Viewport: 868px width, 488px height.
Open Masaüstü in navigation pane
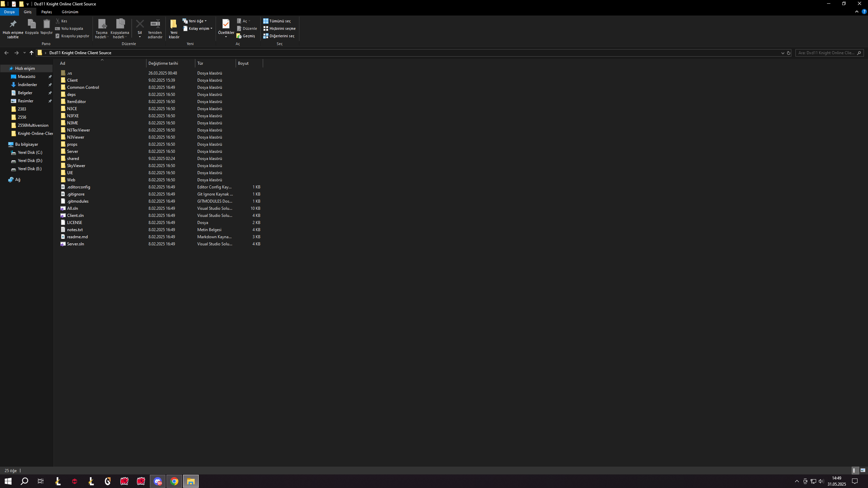pyautogui.click(x=26, y=77)
